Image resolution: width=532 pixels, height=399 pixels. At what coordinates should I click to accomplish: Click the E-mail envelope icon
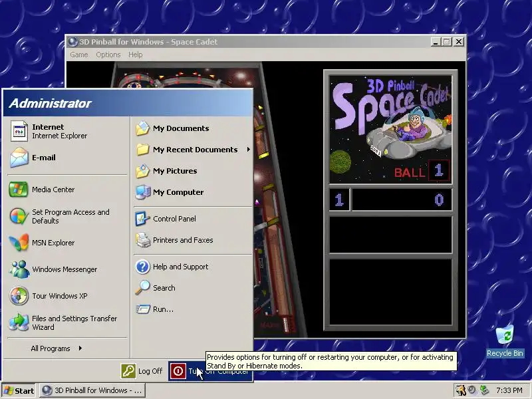tap(19, 158)
